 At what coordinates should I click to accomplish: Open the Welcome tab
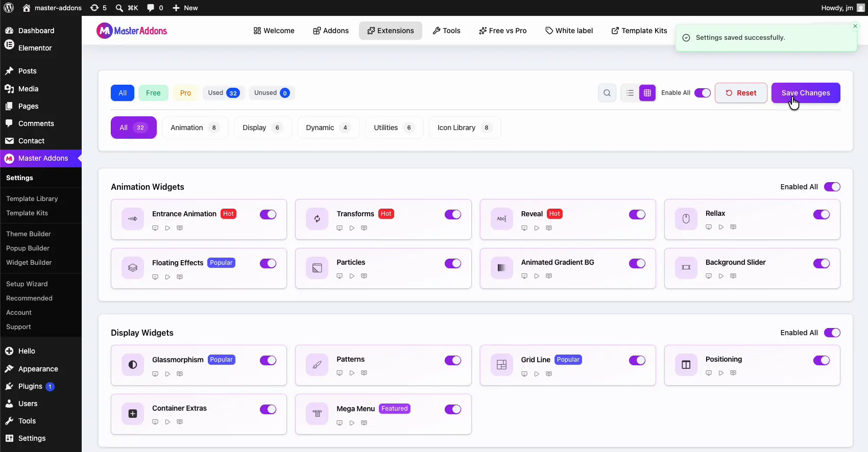click(x=274, y=31)
